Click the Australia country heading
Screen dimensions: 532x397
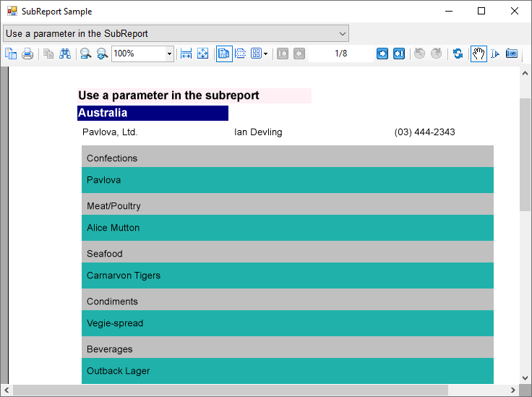click(x=153, y=113)
